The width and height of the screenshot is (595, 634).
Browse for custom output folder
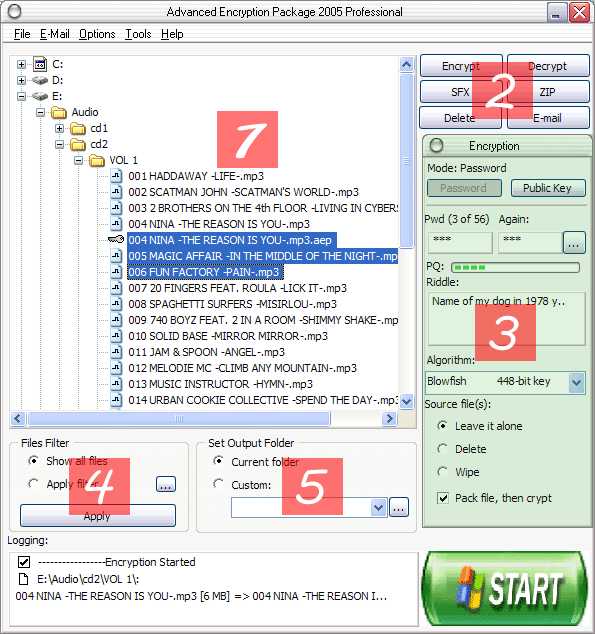coord(399,507)
